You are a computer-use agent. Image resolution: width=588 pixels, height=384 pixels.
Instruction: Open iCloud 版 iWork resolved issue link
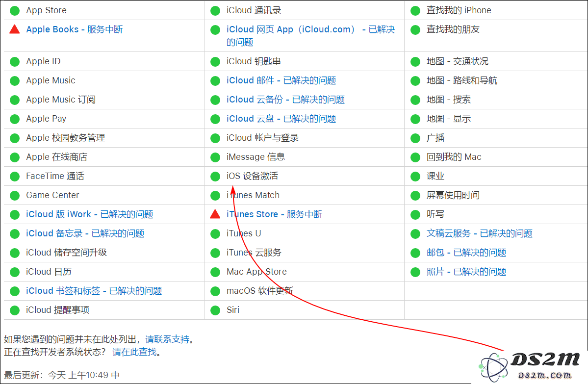[90, 214]
